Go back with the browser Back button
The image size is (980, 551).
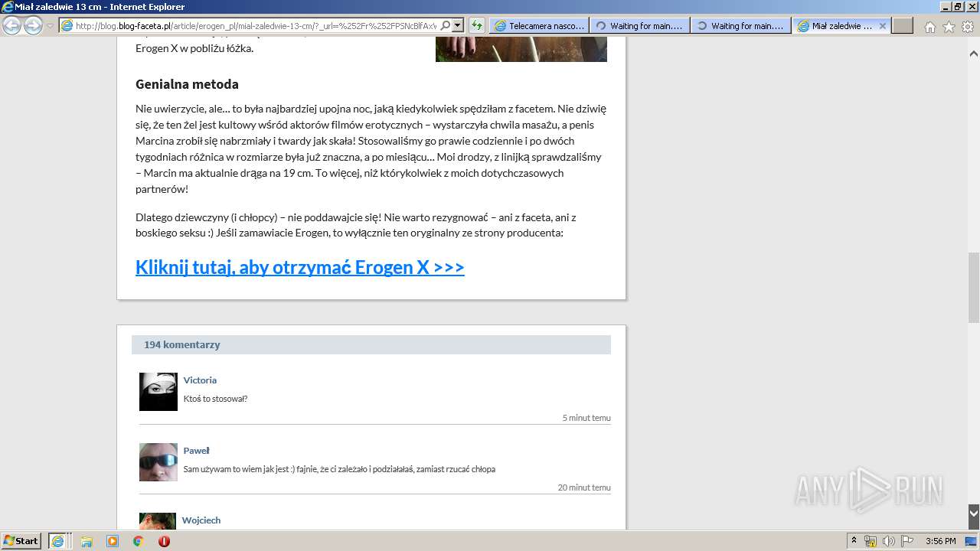(x=12, y=25)
